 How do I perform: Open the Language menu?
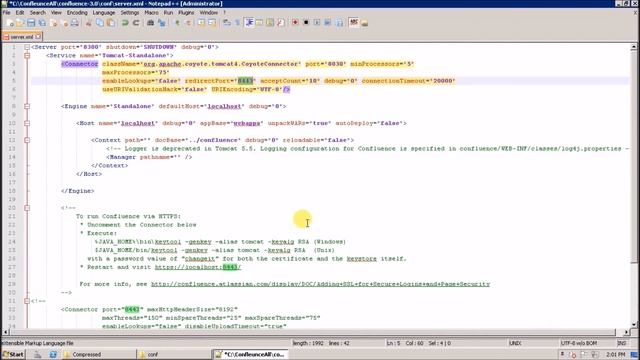tap(104, 13)
